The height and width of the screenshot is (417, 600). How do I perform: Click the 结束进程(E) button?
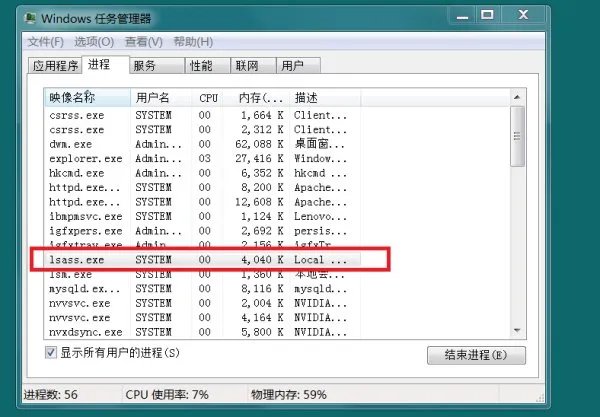(476, 355)
